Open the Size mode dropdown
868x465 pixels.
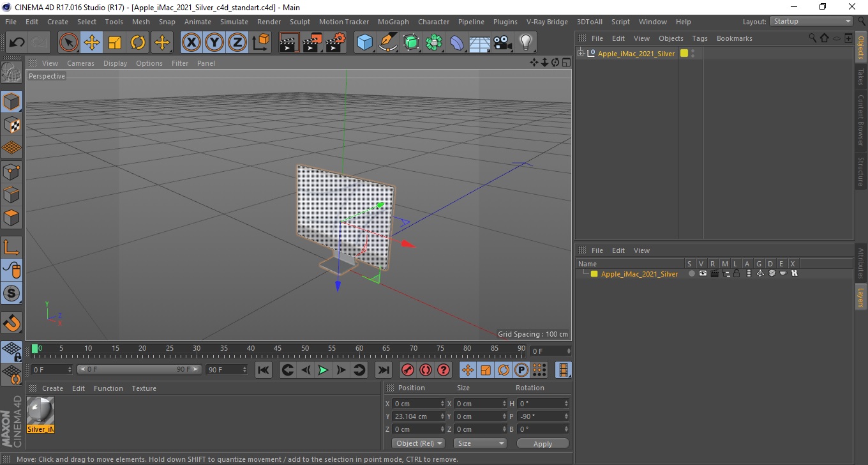click(480, 443)
